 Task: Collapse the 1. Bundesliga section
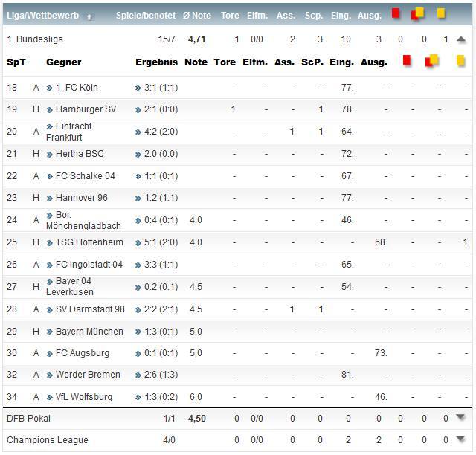point(461,39)
